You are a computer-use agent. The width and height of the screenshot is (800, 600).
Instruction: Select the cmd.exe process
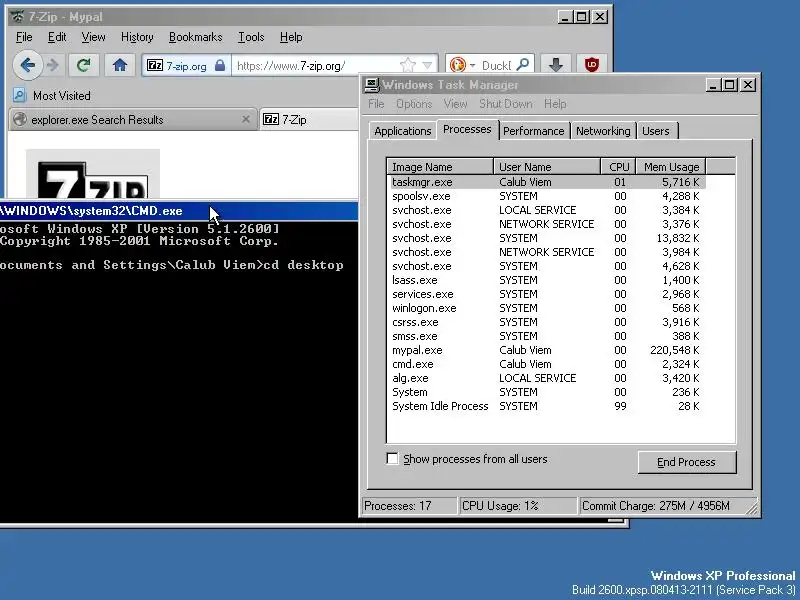pos(546,364)
